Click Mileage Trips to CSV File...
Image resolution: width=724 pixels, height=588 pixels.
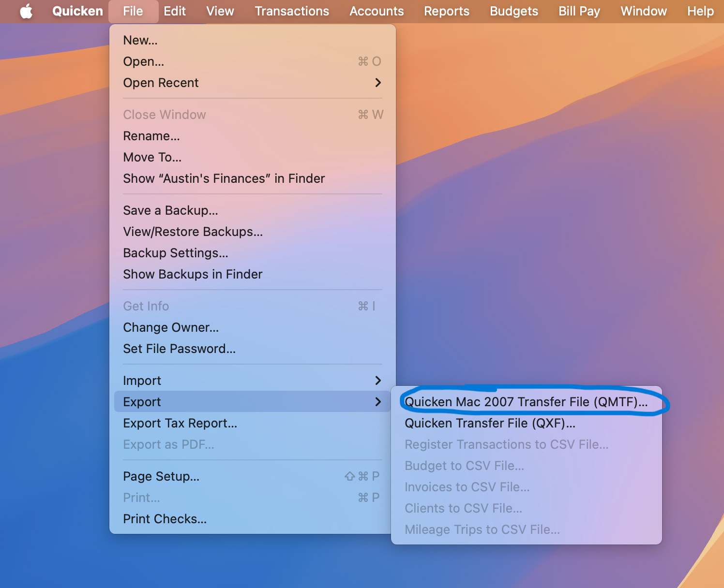(526, 529)
